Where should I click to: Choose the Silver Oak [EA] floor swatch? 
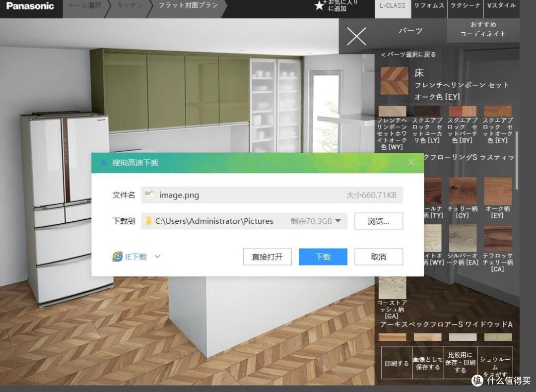pyautogui.click(x=462, y=238)
